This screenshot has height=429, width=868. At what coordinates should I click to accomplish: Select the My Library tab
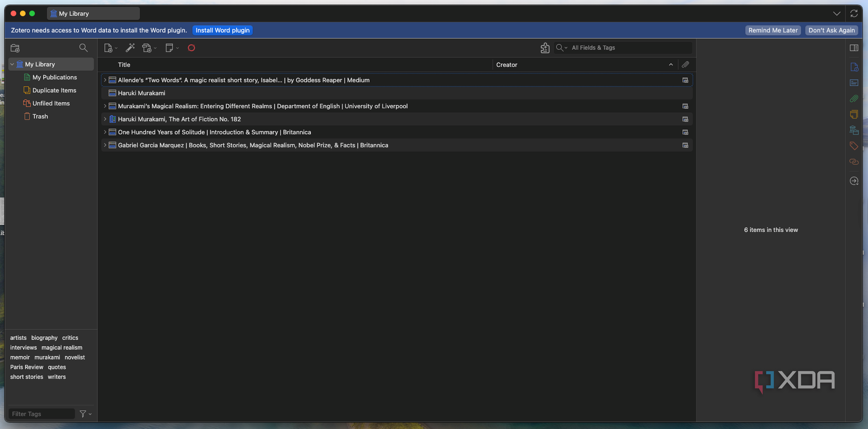tap(93, 14)
